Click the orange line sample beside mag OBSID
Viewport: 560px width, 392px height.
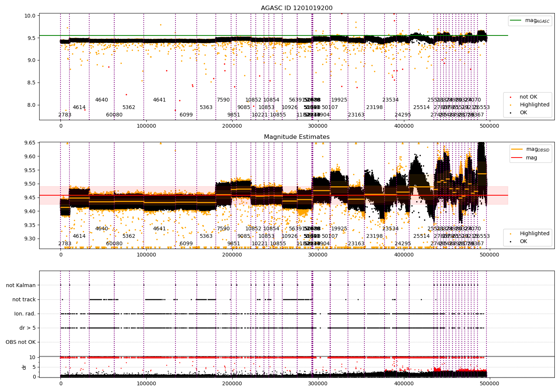(517, 149)
